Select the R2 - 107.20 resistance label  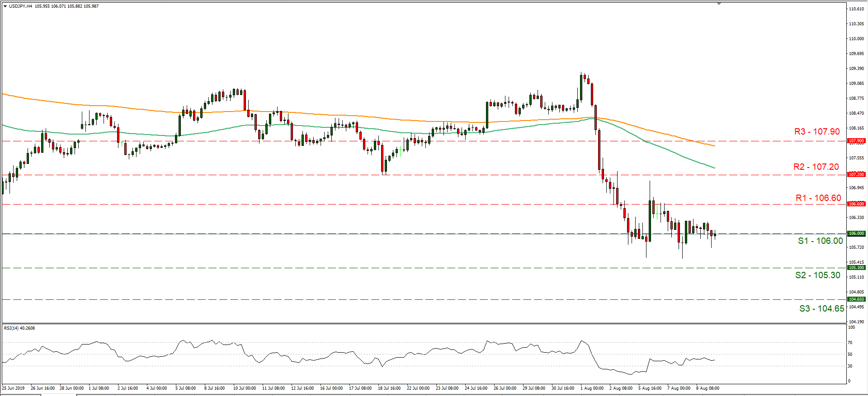(816, 167)
